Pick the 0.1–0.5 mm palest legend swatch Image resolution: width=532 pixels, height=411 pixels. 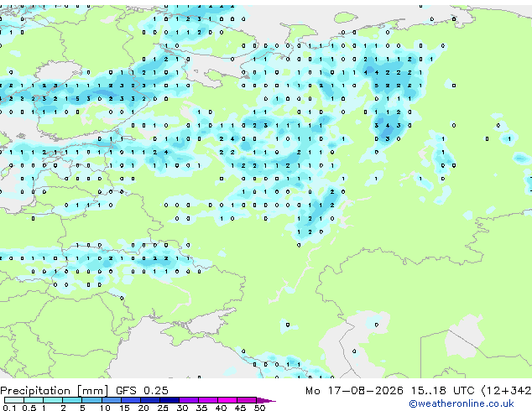point(14,400)
